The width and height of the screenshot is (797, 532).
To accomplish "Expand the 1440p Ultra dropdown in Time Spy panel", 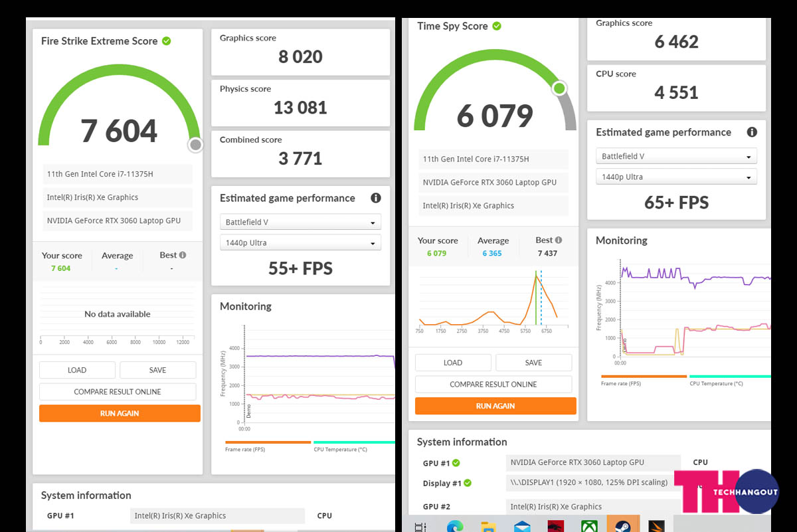I will click(x=677, y=177).
